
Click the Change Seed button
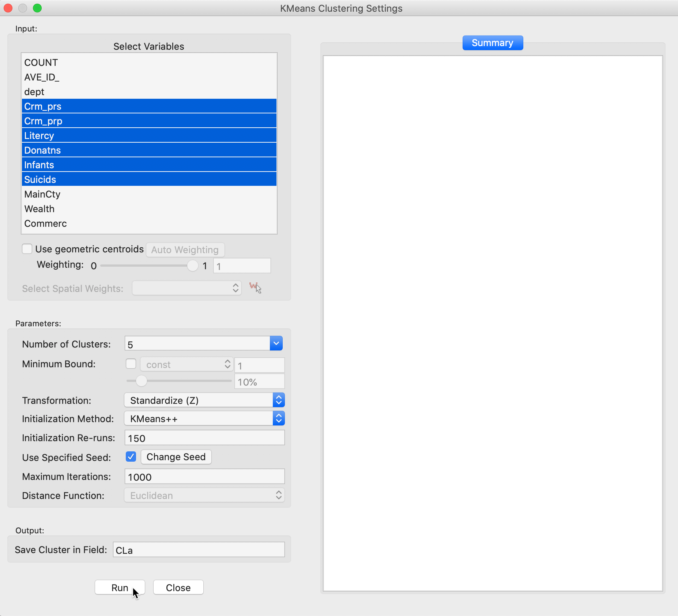pos(176,457)
